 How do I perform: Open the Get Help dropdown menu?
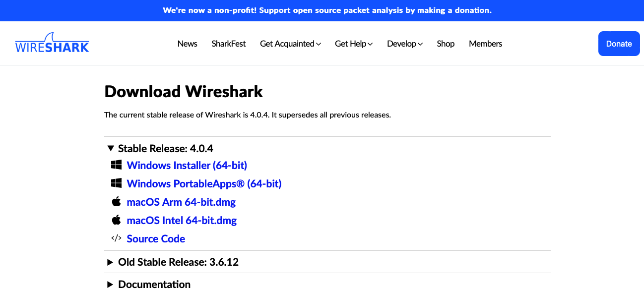click(354, 44)
